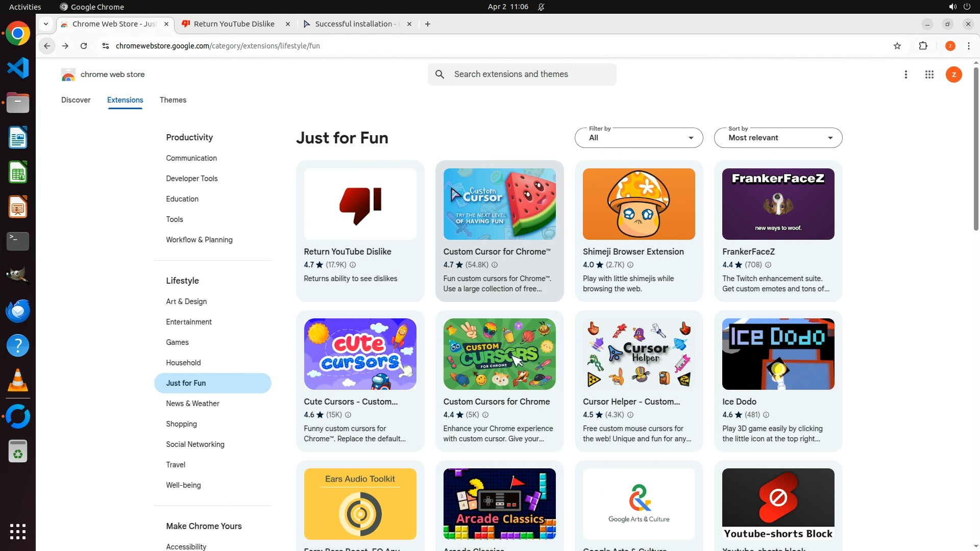Open the Sort by dropdown
The image size is (980, 551).
[x=778, y=138]
